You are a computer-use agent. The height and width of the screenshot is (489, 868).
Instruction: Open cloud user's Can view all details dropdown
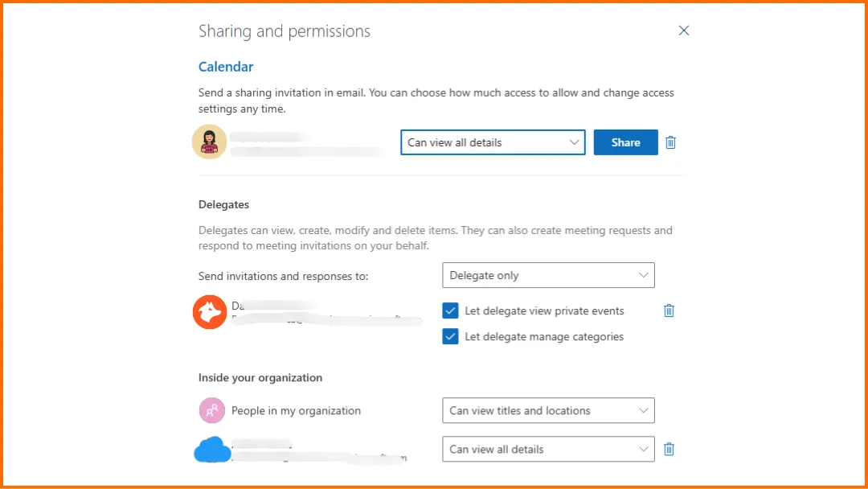(548, 449)
